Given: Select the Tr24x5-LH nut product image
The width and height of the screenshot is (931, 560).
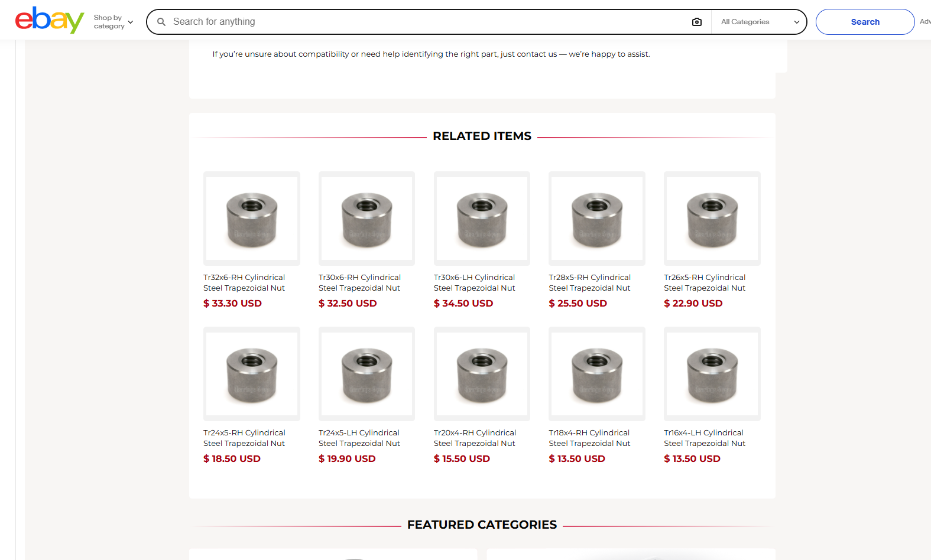Looking at the screenshot, I should [x=366, y=374].
